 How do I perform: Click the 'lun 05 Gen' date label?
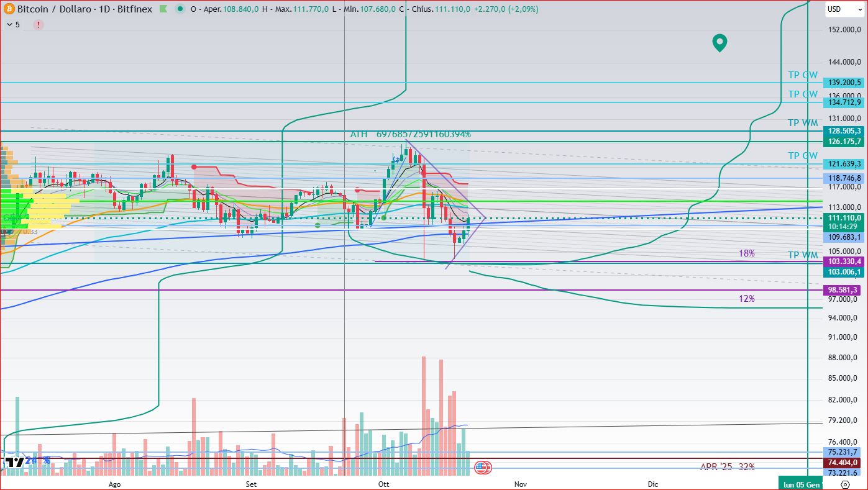800,484
